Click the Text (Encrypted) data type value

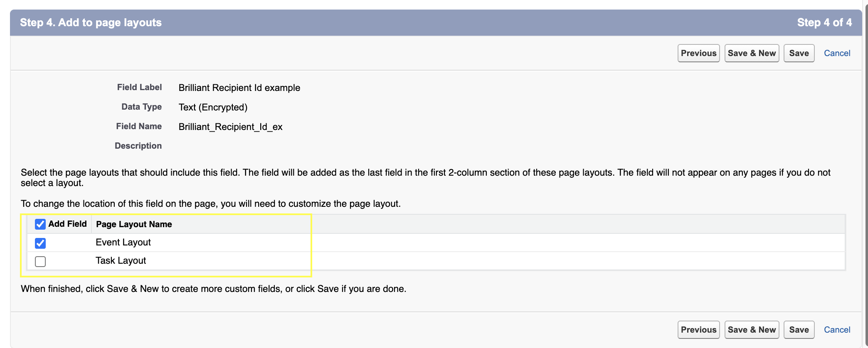click(213, 107)
